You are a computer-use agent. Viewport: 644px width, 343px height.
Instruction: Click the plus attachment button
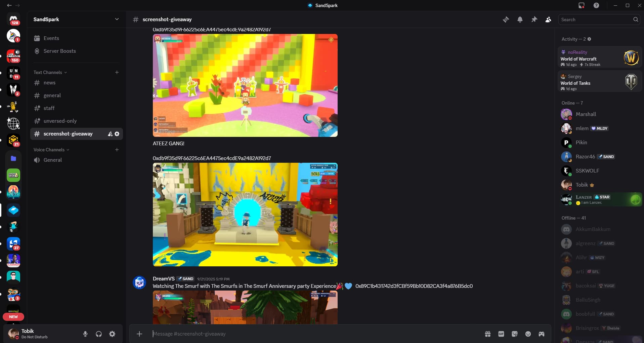[139, 334]
